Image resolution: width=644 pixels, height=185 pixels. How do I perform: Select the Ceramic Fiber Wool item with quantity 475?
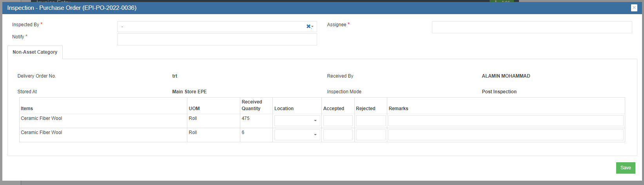coord(42,118)
